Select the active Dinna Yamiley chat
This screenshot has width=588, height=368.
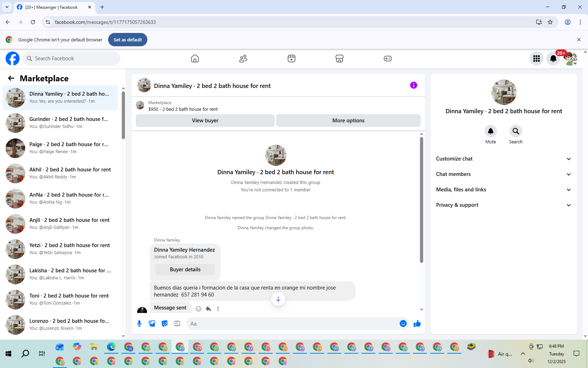(61, 98)
